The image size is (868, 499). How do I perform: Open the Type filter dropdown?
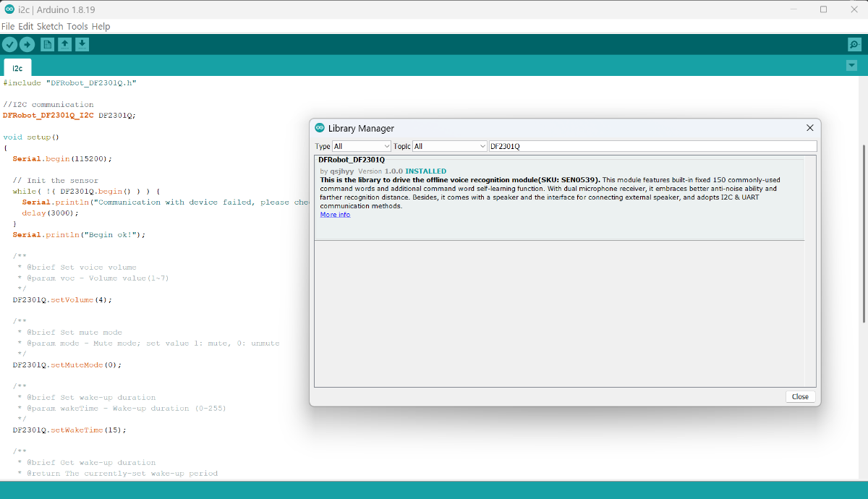pos(361,146)
